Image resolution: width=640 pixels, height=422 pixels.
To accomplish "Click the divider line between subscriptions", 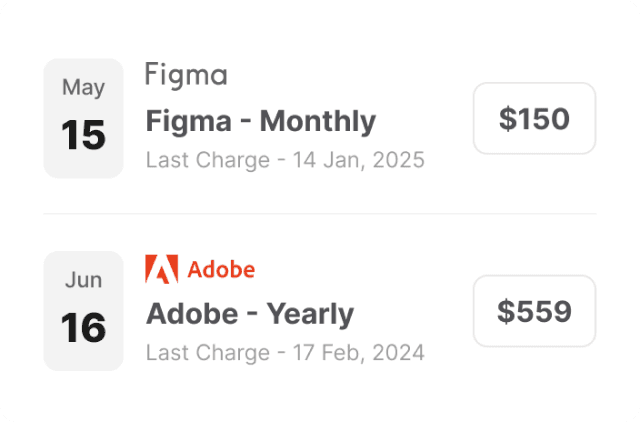I will tap(320, 213).
